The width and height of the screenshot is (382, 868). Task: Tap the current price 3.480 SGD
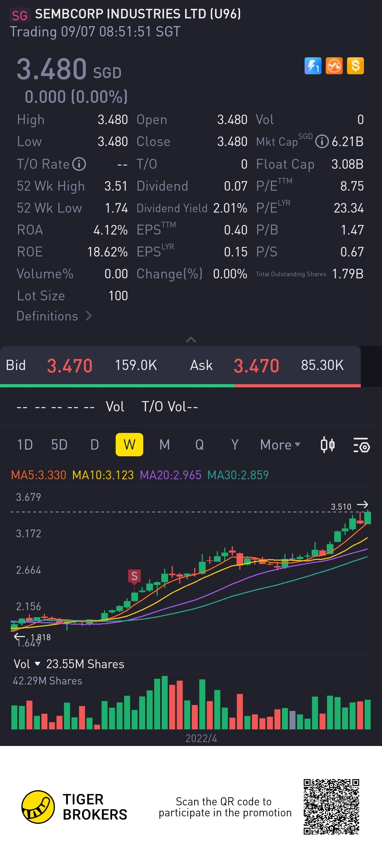pos(69,69)
